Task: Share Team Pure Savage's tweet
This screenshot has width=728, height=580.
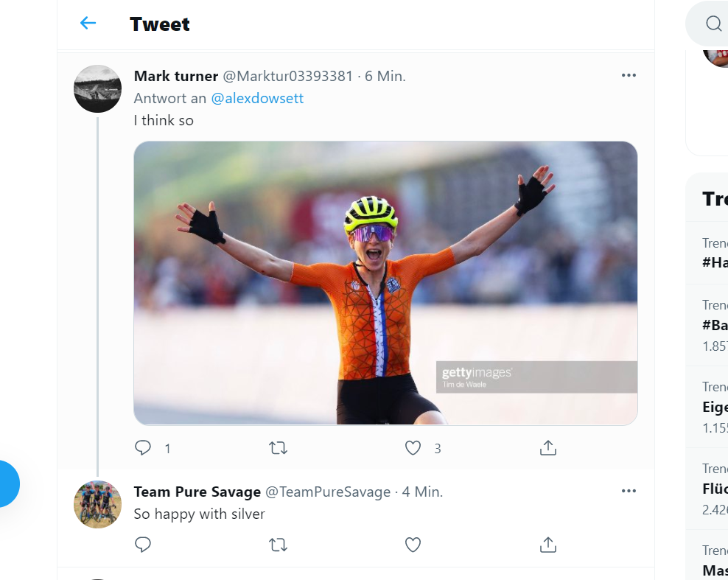Action: tap(548, 544)
